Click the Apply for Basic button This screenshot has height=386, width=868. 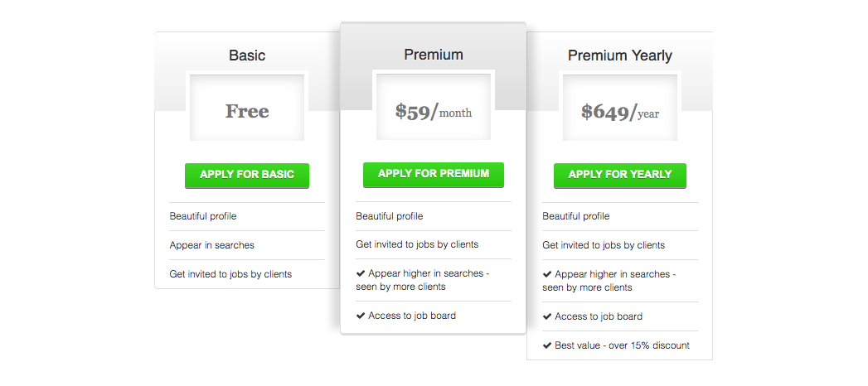[246, 176]
